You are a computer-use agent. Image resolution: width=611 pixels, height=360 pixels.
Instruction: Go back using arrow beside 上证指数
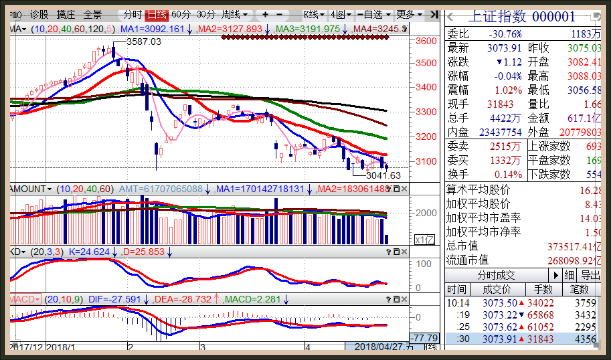click(451, 17)
